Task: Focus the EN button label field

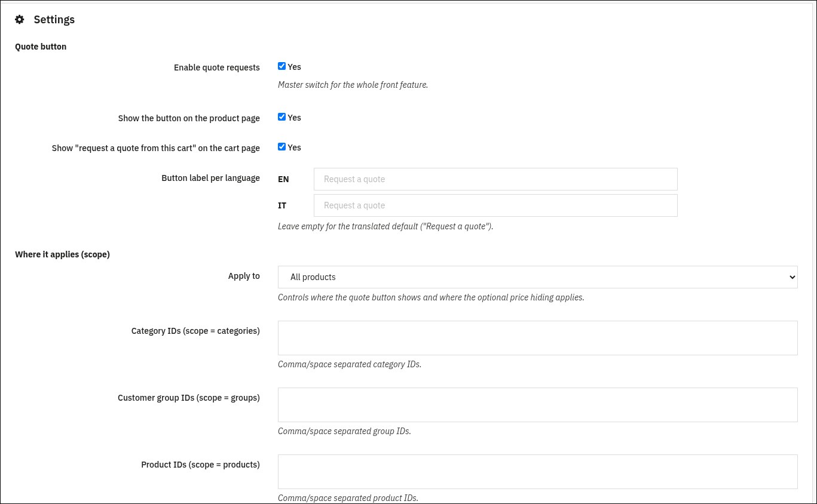Action: (495, 179)
